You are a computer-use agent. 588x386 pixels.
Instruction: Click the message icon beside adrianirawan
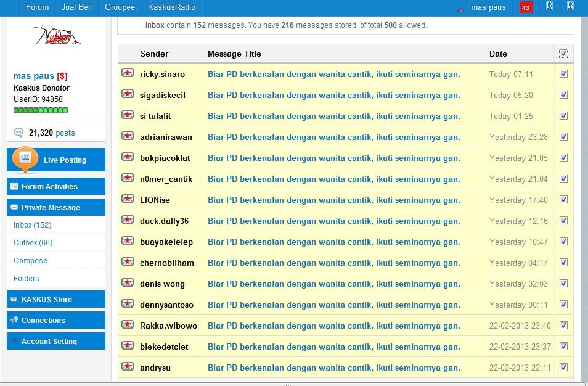[x=128, y=136]
